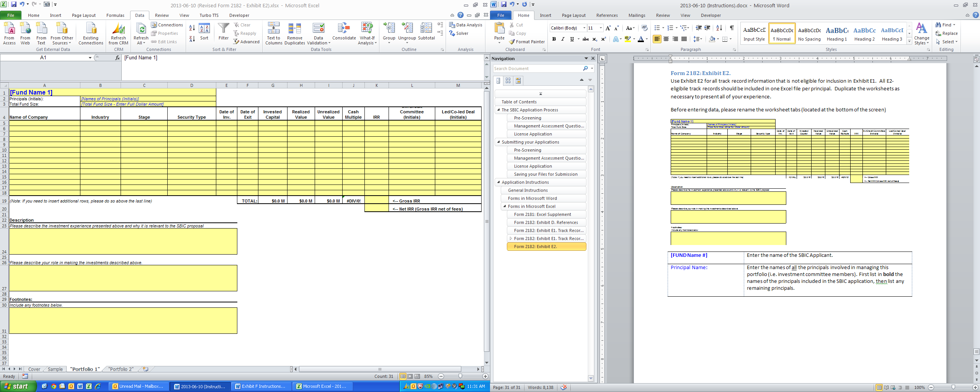Open the Calibri font name dropdown
Image resolution: width=980 pixels, height=392 pixels.
(584, 28)
